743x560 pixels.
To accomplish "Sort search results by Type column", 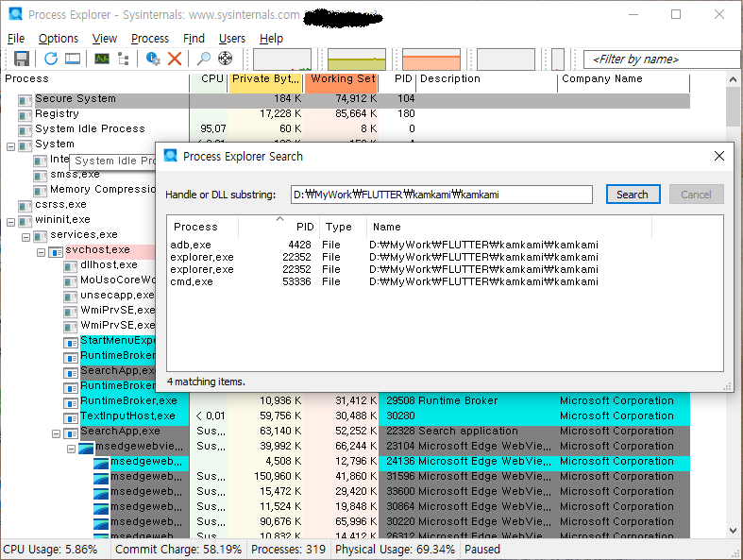I will click(343, 228).
